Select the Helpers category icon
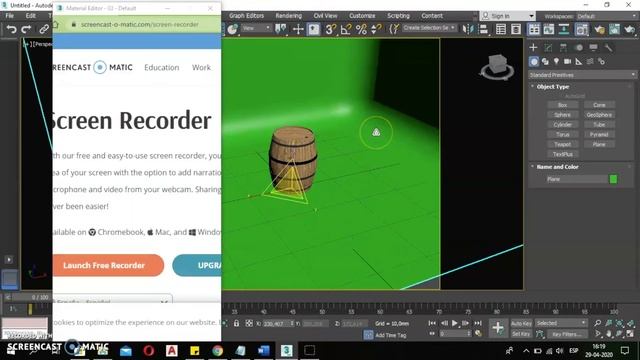This screenshot has height=360, width=640. [579, 62]
